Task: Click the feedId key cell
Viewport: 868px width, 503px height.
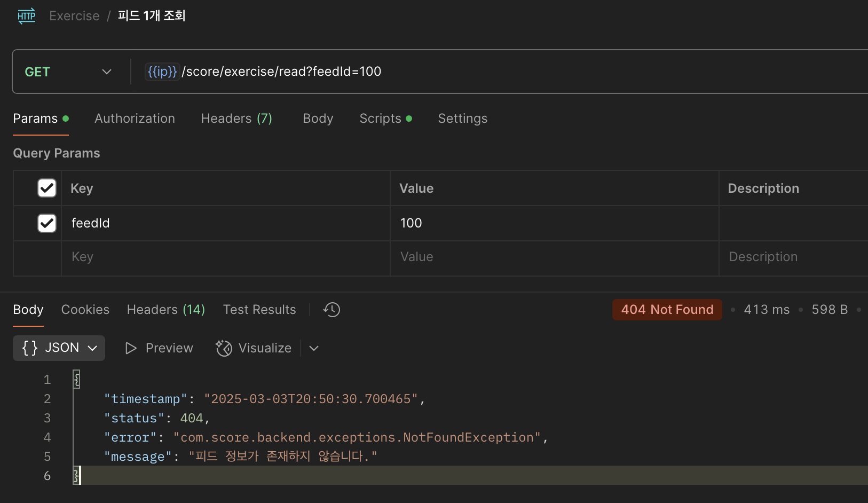Action: tap(226, 223)
